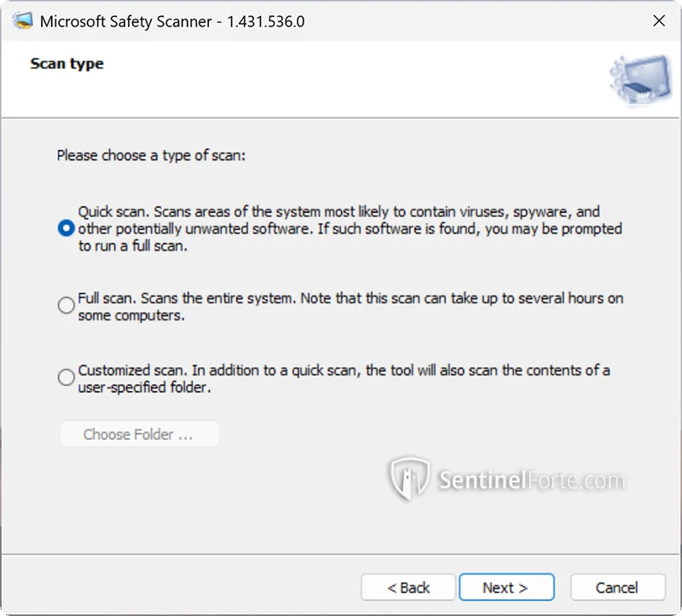
Task: Click the SentinelForte.com watermark text
Action: (532, 481)
